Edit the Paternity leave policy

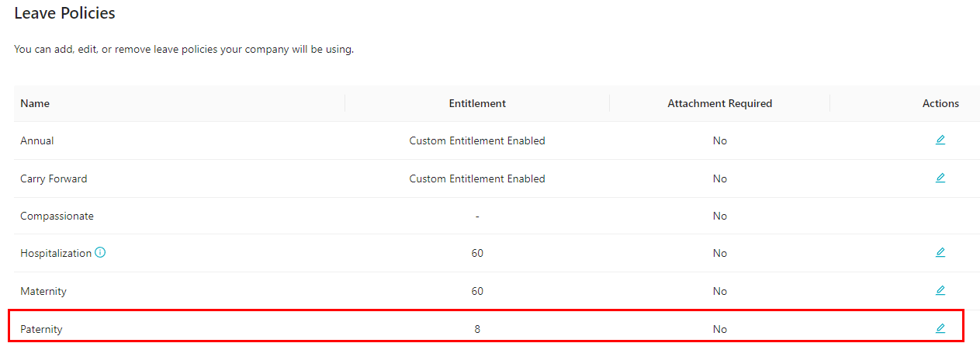pos(940,328)
